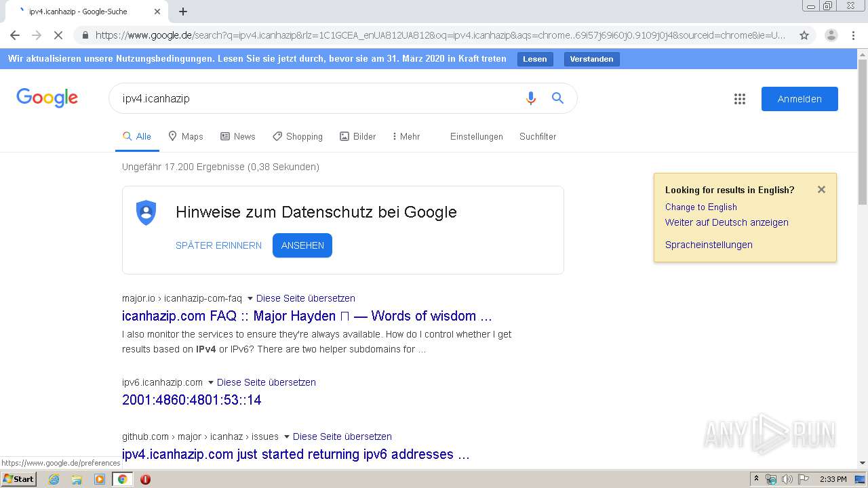Open the 2001:4860:4801:53::14 result

pyautogui.click(x=191, y=400)
